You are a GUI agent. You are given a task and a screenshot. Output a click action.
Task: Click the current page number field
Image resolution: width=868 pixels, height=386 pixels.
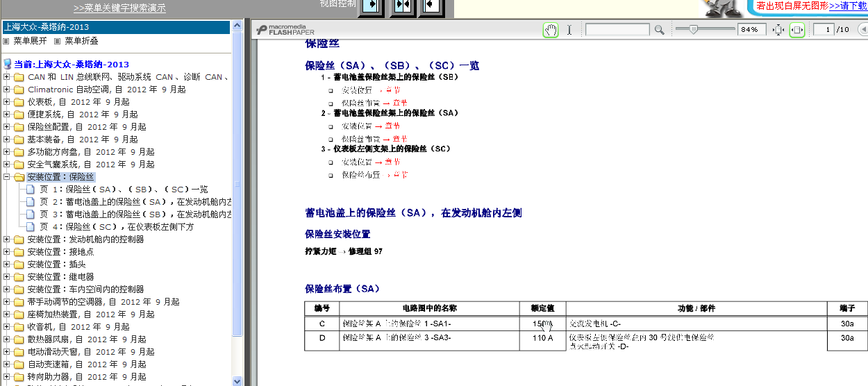coord(824,30)
